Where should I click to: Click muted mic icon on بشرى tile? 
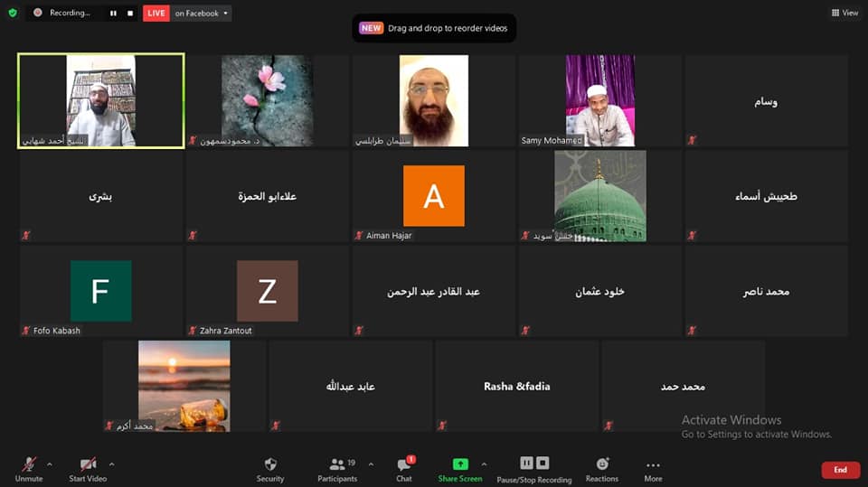click(x=26, y=235)
